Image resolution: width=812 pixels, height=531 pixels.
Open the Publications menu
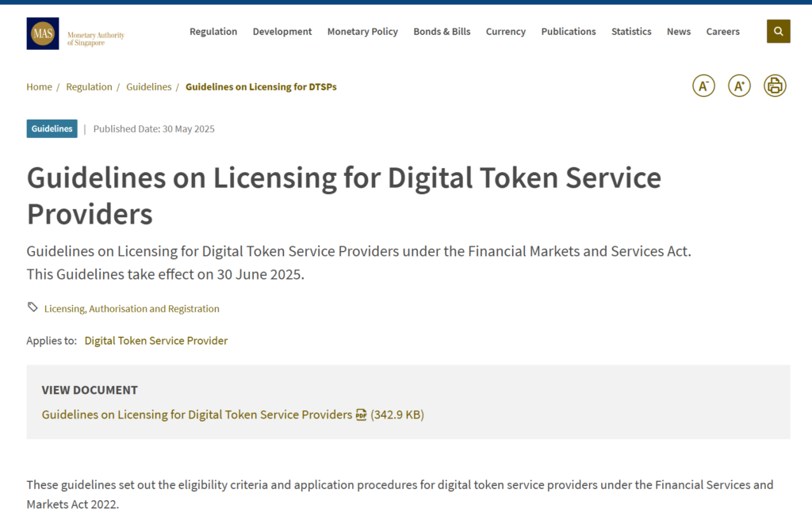coord(569,32)
